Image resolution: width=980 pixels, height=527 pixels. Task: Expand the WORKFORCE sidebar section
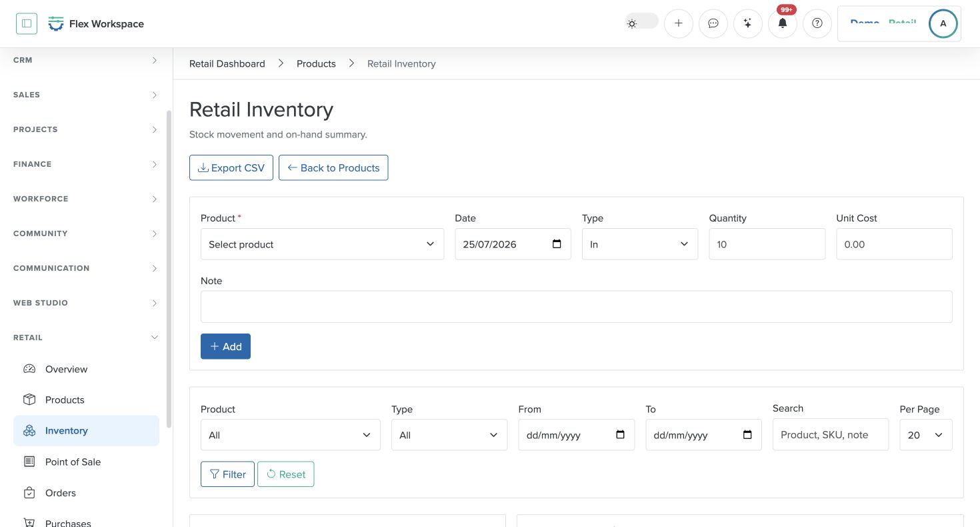(86, 199)
